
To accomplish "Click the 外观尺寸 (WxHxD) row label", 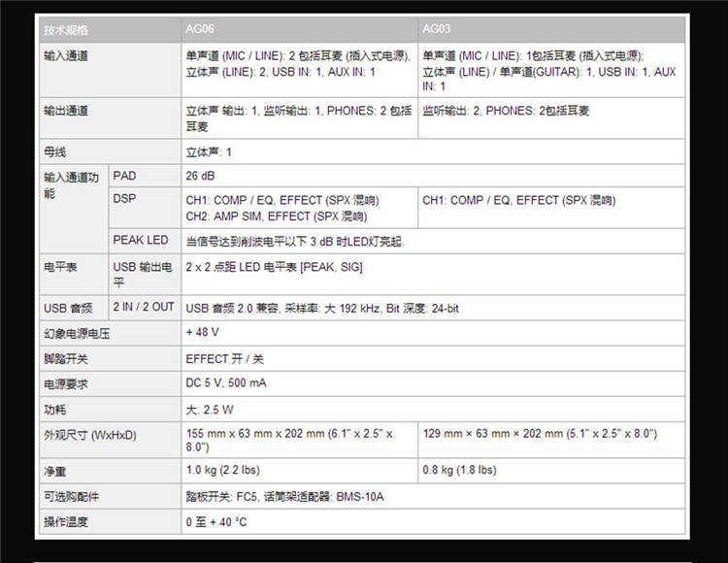I will tap(90, 436).
